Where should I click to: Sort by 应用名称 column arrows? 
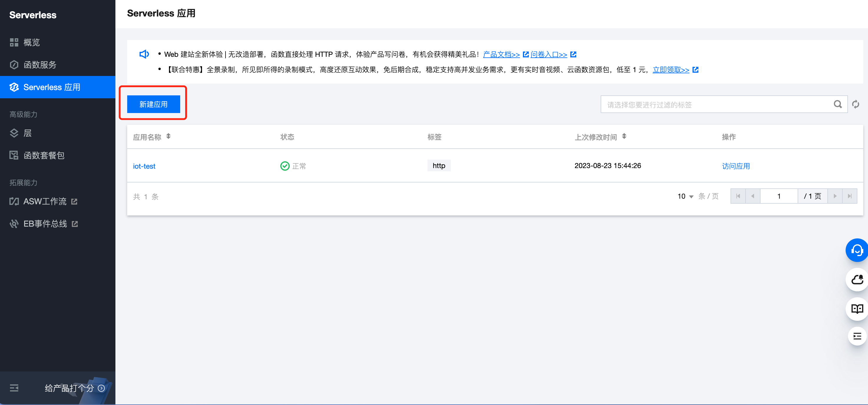(x=168, y=137)
